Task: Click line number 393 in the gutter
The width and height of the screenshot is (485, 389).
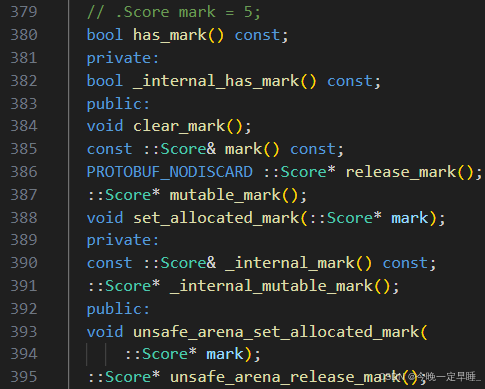Action: tap(24, 332)
